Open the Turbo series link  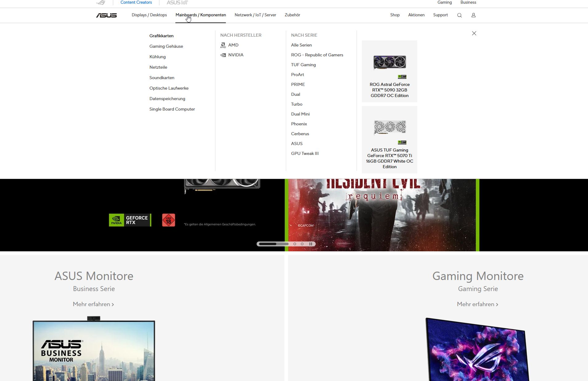[297, 104]
